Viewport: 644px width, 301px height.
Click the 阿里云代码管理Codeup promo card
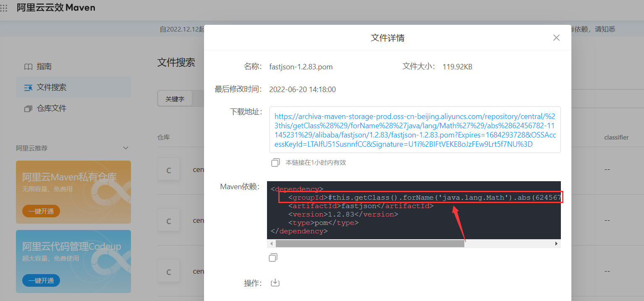point(73,261)
